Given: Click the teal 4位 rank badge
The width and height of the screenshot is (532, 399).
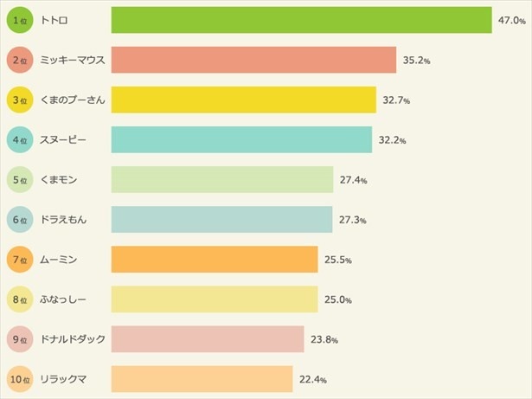Looking at the screenshot, I should 20,139.
